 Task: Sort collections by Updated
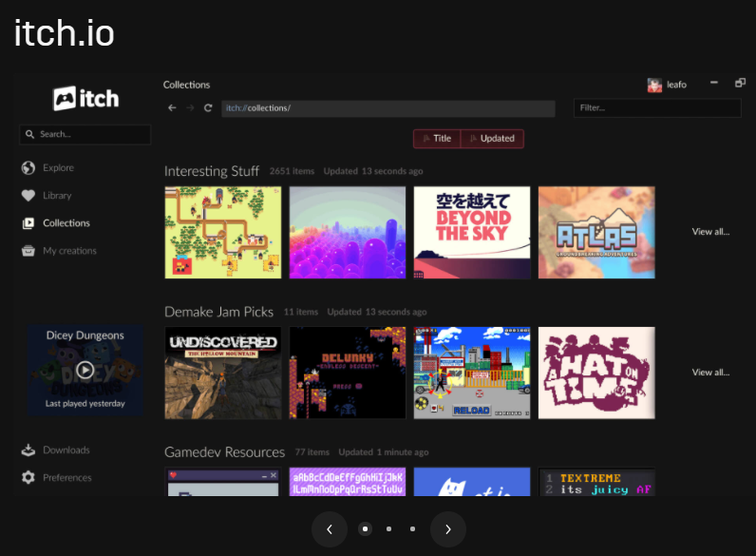(x=492, y=139)
